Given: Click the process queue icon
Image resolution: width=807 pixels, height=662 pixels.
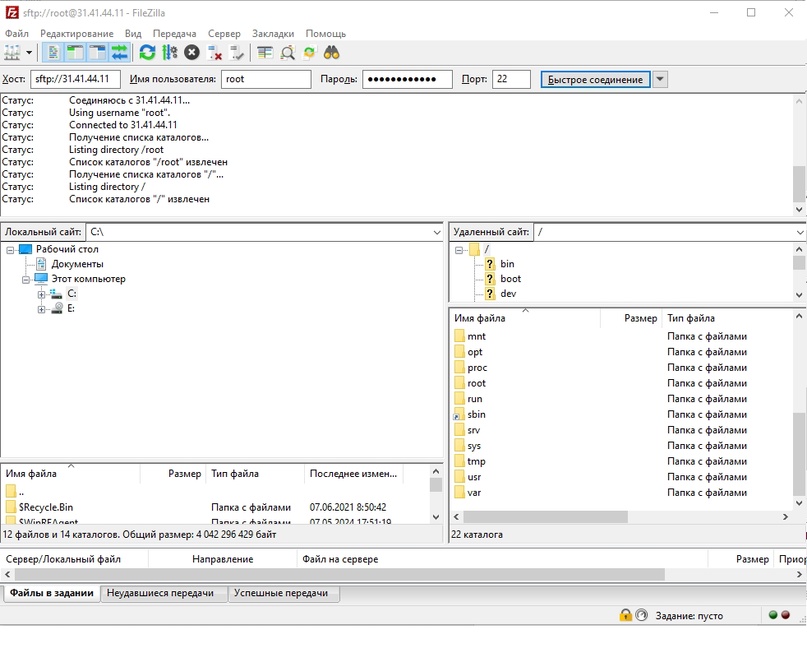Looking at the screenshot, I should (x=169, y=52).
